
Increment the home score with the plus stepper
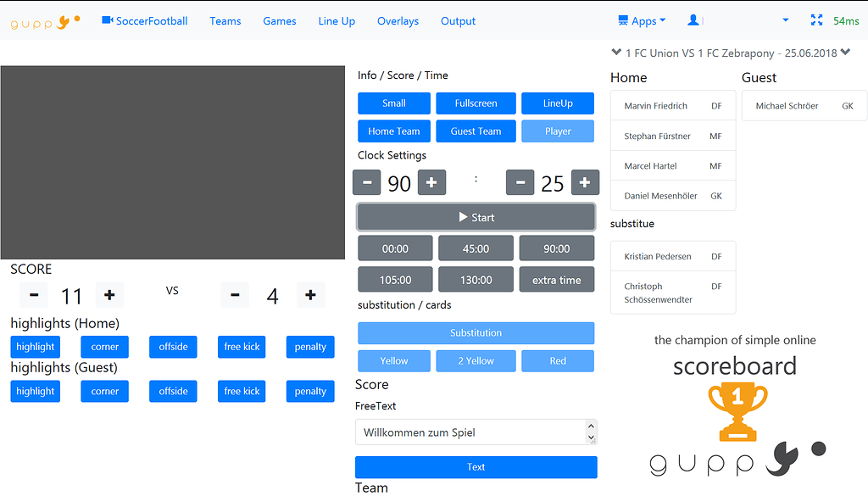[109, 295]
